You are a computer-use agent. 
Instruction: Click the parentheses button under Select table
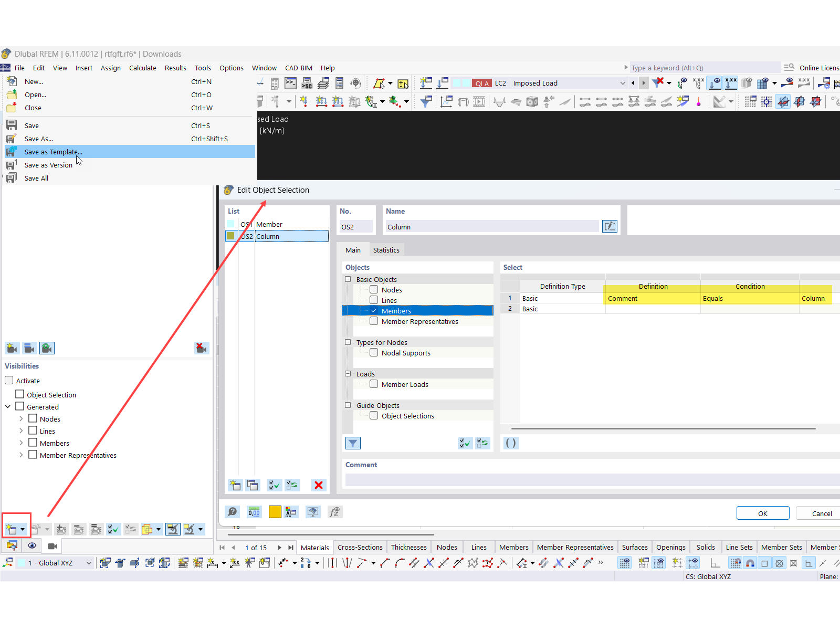[x=511, y=443]
